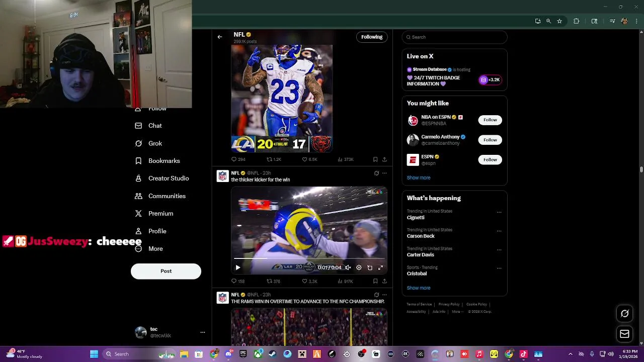Open Chrome's media controls icon

pos(612,21)
